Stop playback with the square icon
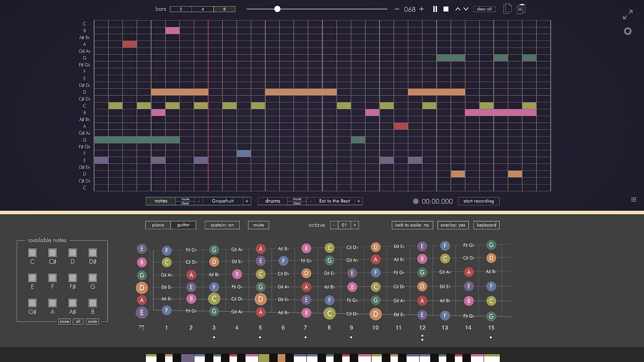The image size is (644, 362). coord(446,9)
